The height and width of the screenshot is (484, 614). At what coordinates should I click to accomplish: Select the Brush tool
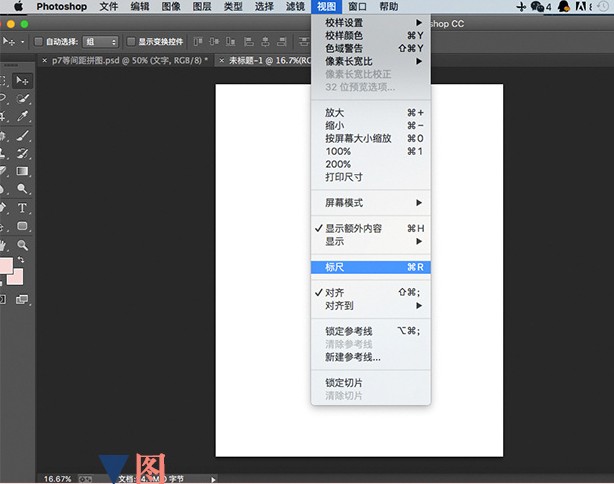23,135
